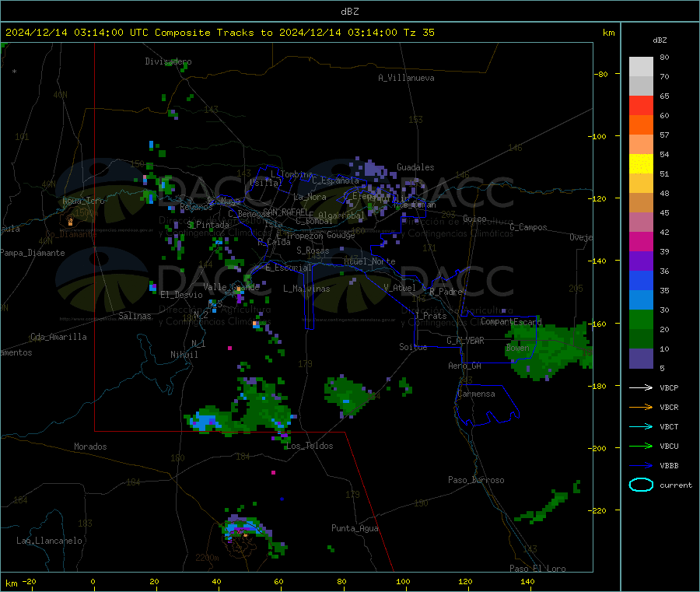The width and height of the screenshot is (700, 592).
Task: Select the 'Goudge' place label
Action: coord(341,235)
